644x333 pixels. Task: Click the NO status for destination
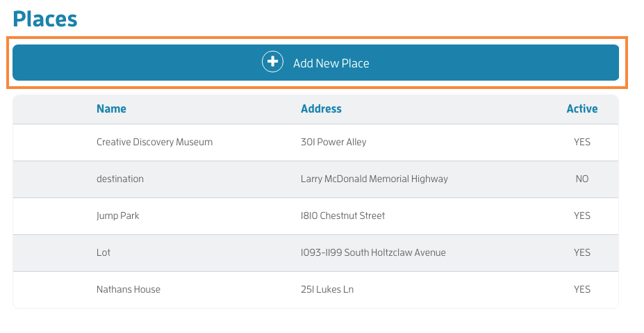point(582,179)
